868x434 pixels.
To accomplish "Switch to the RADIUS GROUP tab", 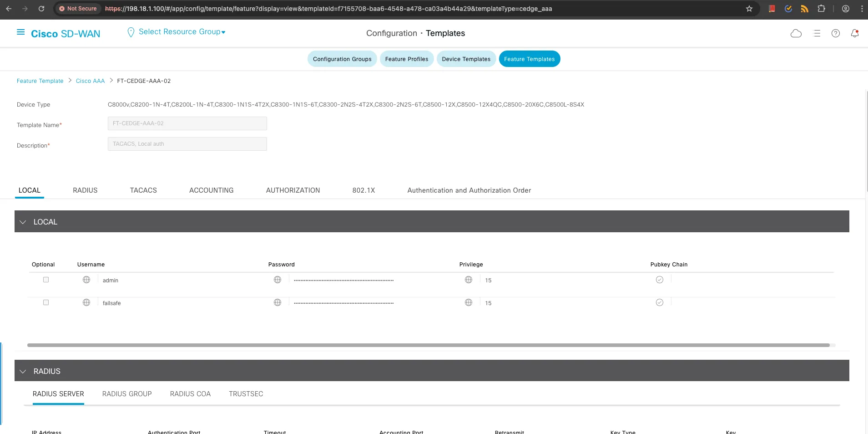I will pos(127,393).
